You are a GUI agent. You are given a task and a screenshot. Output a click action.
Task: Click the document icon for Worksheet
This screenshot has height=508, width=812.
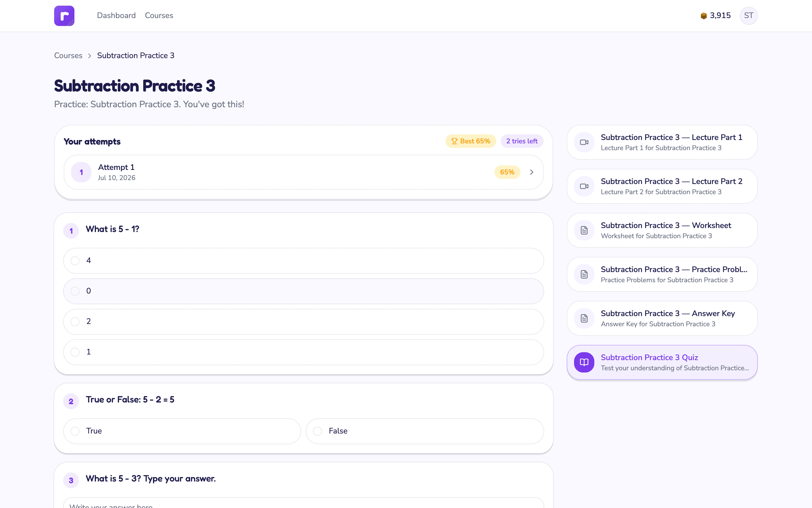point(584,230)
